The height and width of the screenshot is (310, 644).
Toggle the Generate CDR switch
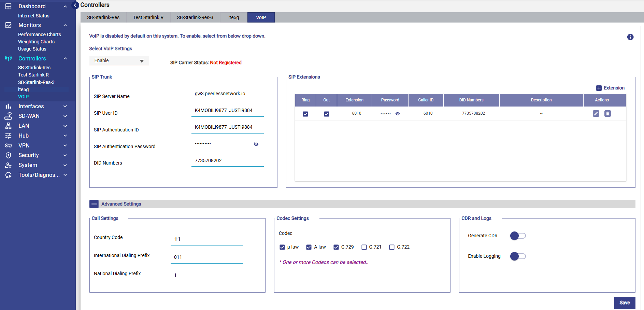point(518,236)
